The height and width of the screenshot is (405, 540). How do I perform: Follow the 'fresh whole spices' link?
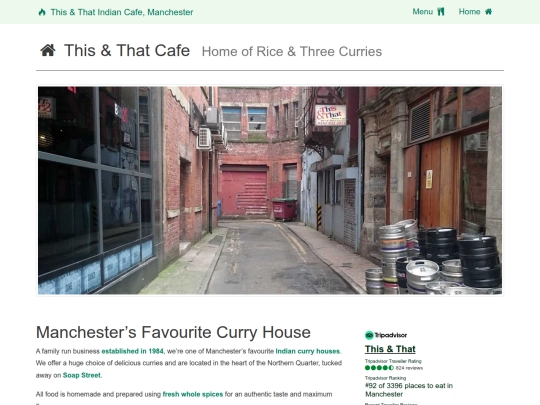click(193, 394)
